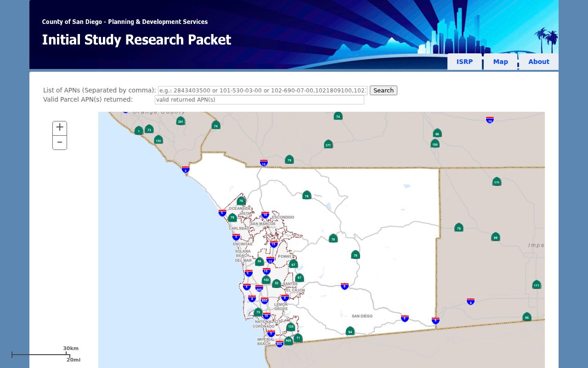Click the Interstate 10 shield
This screenshot has width=588, height=368.
[x=490, y=120]
